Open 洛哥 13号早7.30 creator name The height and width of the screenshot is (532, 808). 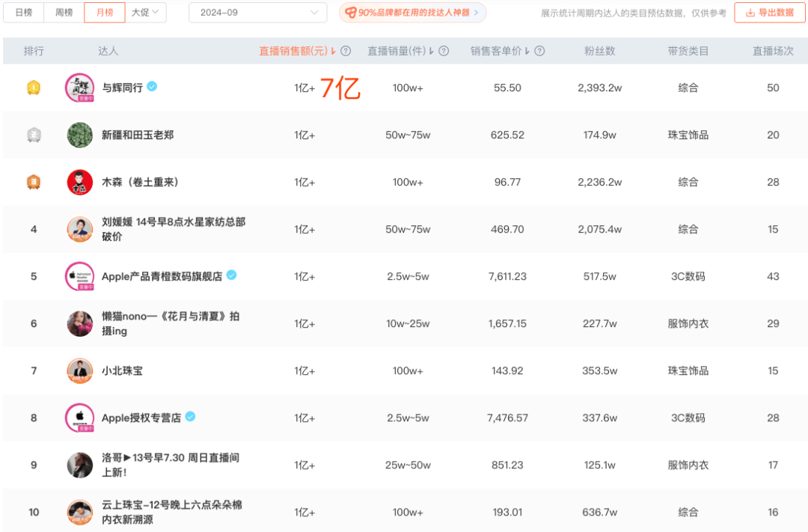pos(171,465)
